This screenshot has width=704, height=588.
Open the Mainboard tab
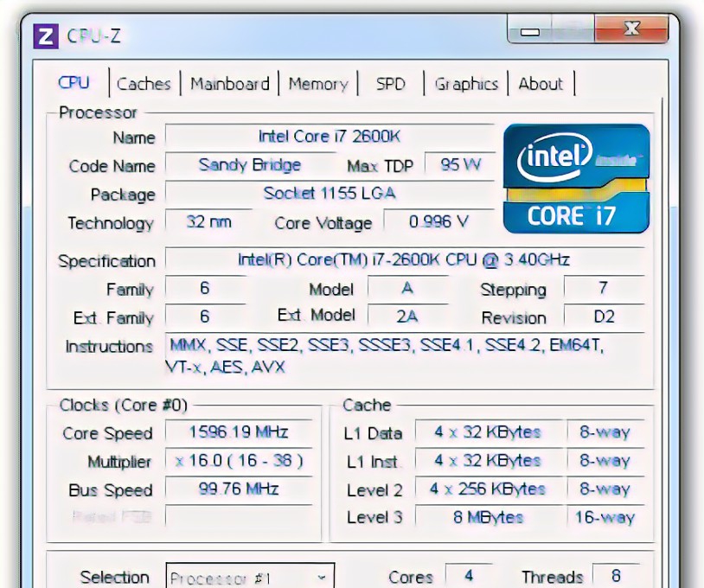pos(229,84)
